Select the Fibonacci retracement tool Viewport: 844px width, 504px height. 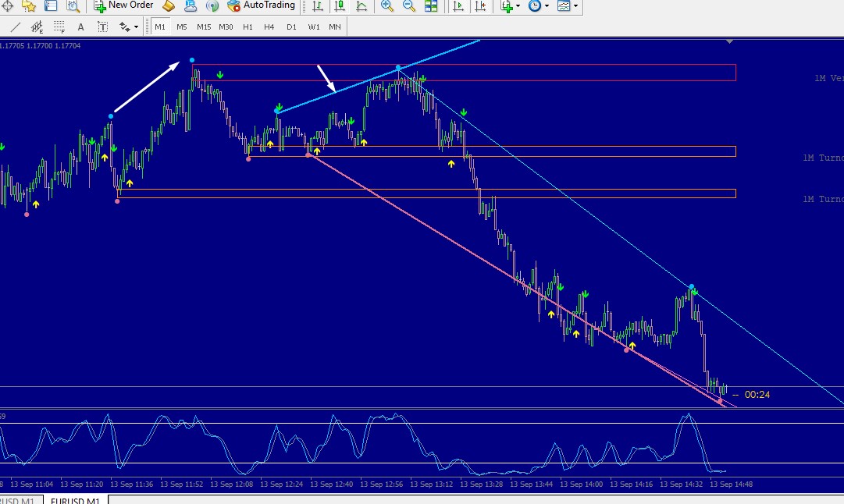[x=59, y=27]
